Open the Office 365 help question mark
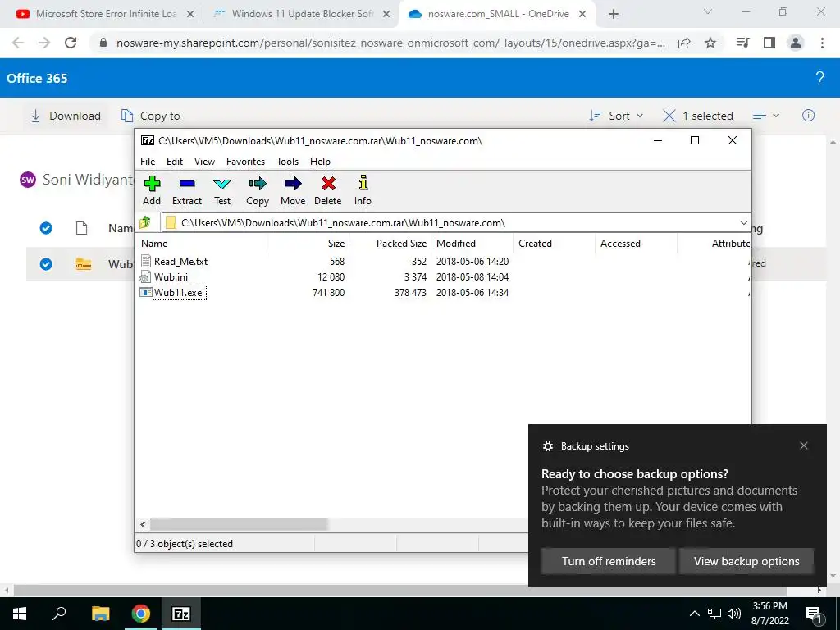 pos(819,78)
